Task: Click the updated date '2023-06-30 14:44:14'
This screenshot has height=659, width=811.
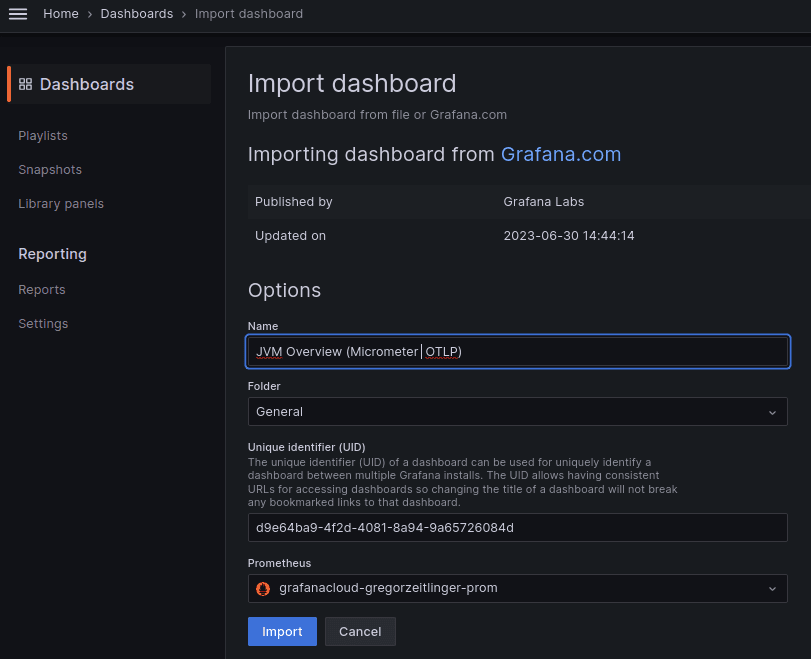Action: coord(569,236)
